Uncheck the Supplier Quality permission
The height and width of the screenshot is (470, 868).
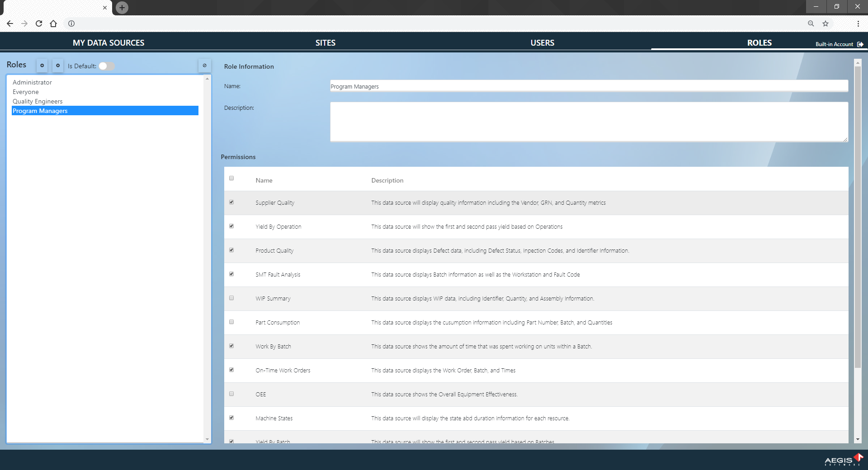click(231, 202)
